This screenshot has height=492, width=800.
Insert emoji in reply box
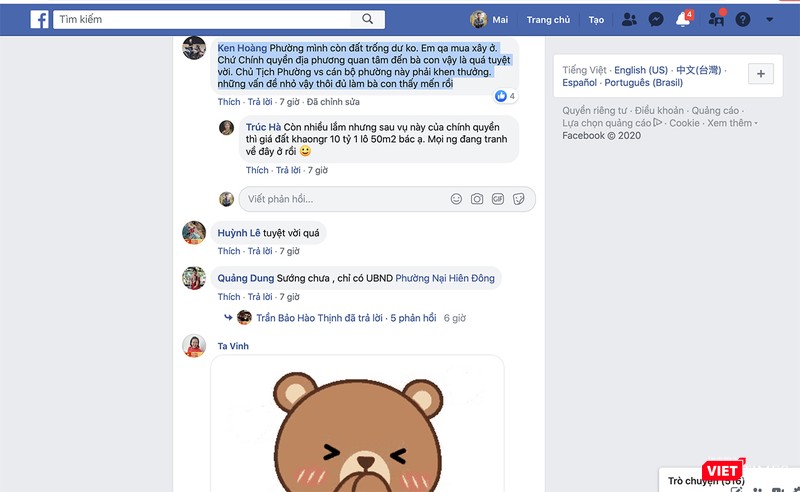click(x=456, y=199)
